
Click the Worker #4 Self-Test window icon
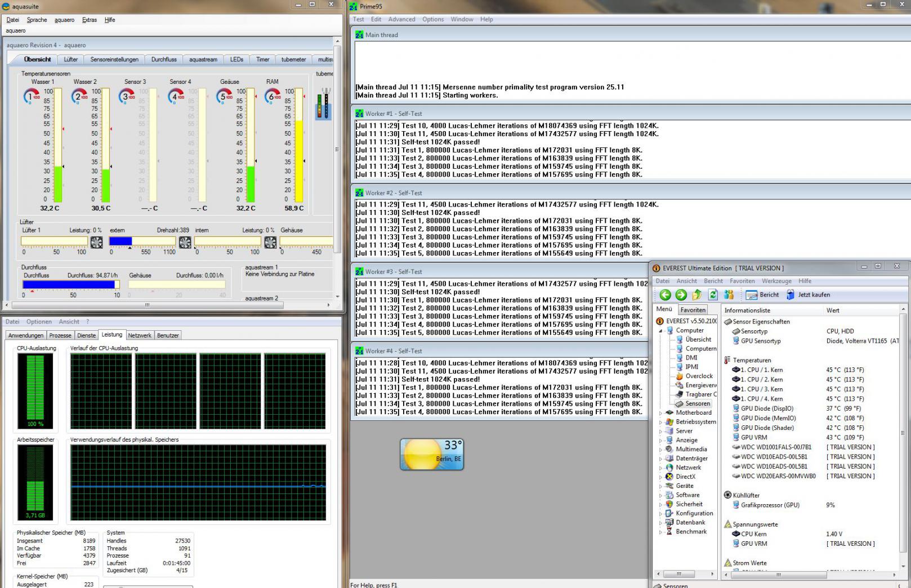pos(359,351)
